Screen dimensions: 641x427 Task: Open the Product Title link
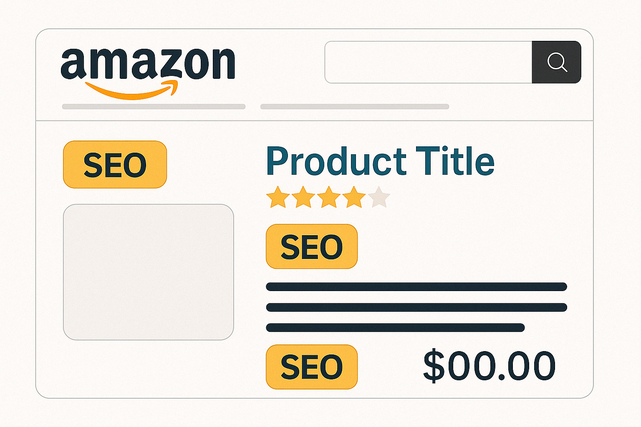click(x=380, y=161)
